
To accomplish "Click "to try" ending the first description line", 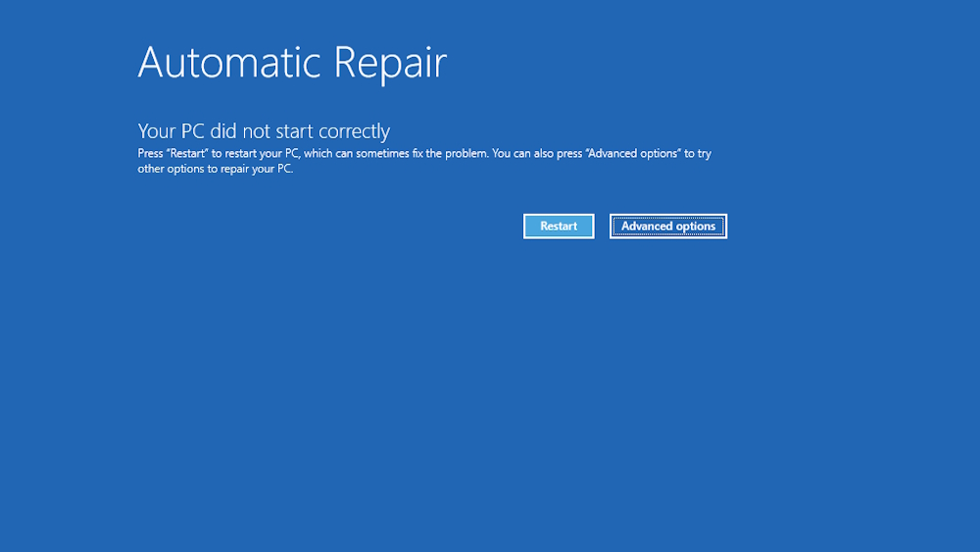I will [x=698, y=154].
